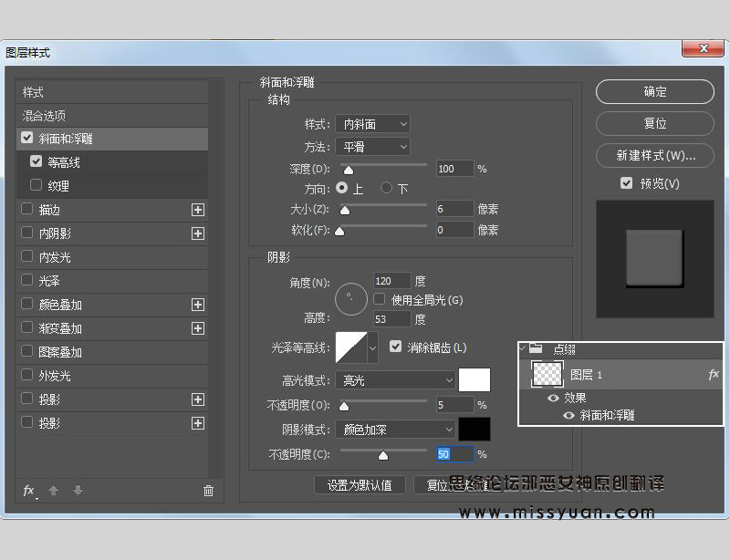The width and height of the screenshot is (730, 560).
Task: Click the up arrow to reorder effects
Action: pos(51,491)
